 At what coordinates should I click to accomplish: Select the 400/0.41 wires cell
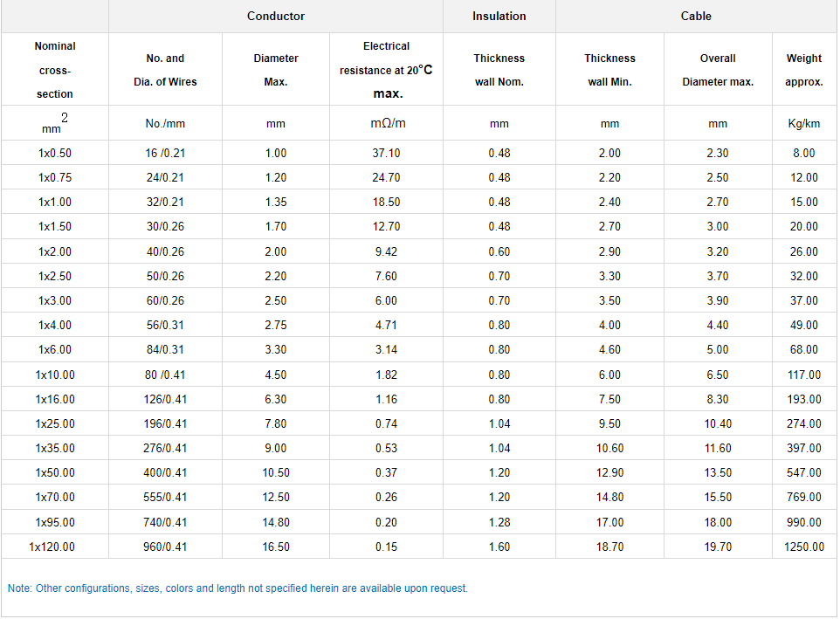165,472
